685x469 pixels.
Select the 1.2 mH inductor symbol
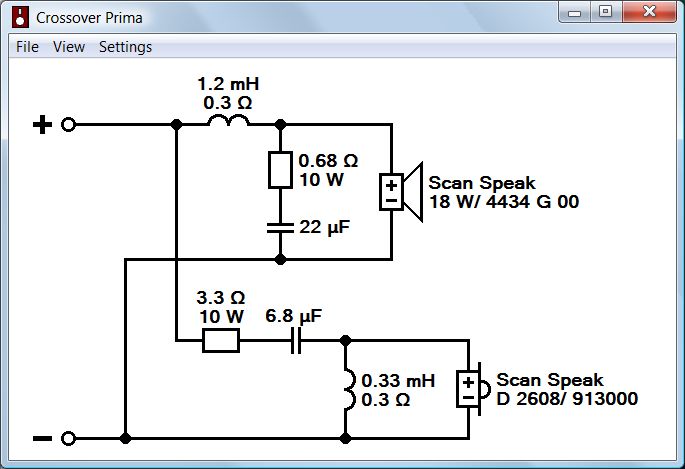tap(228, 120)
